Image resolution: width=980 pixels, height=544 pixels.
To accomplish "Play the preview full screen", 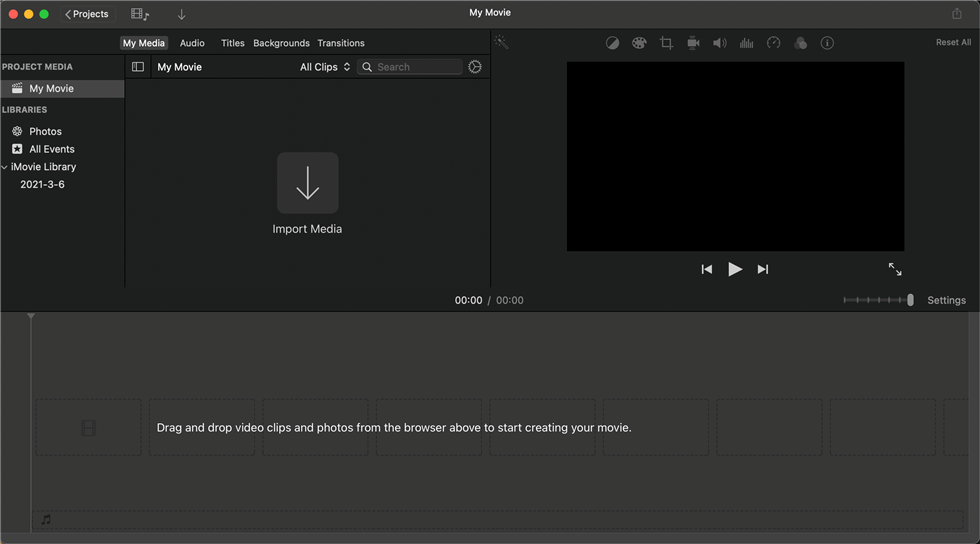I will 895,269.
